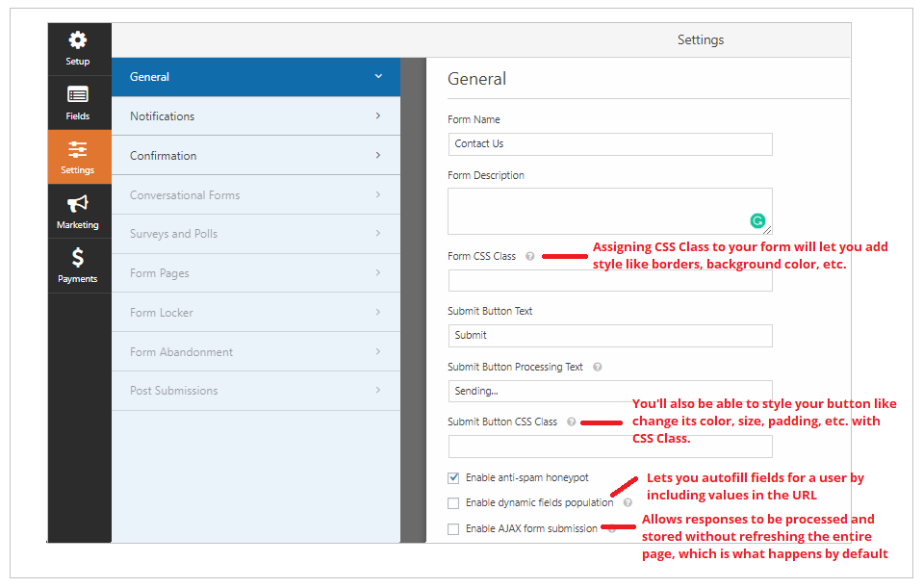This screenshot has width=923, height=588.
Task: Expand the Notifications chevron
Action: tap(378, 115)
